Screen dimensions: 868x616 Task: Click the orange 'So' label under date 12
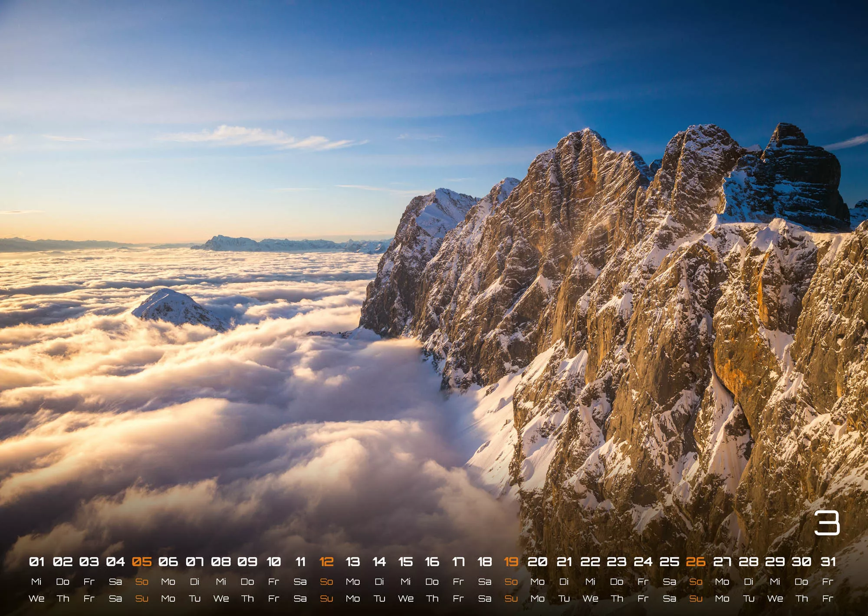326,582
